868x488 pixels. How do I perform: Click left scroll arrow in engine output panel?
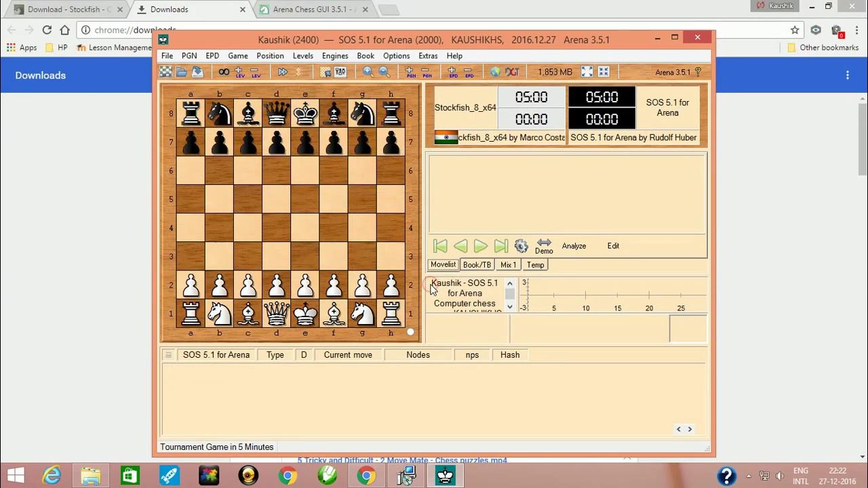point(679,429)
